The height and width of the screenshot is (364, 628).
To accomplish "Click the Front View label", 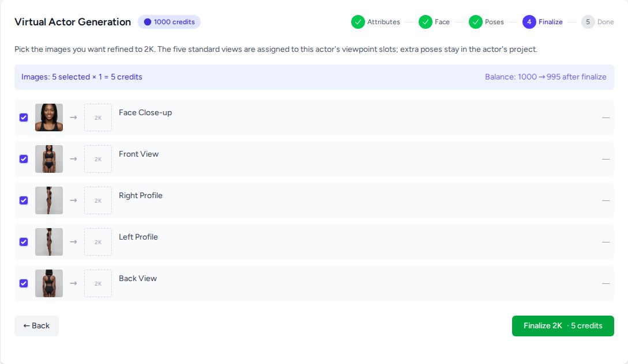I will [x=138, y=154].
